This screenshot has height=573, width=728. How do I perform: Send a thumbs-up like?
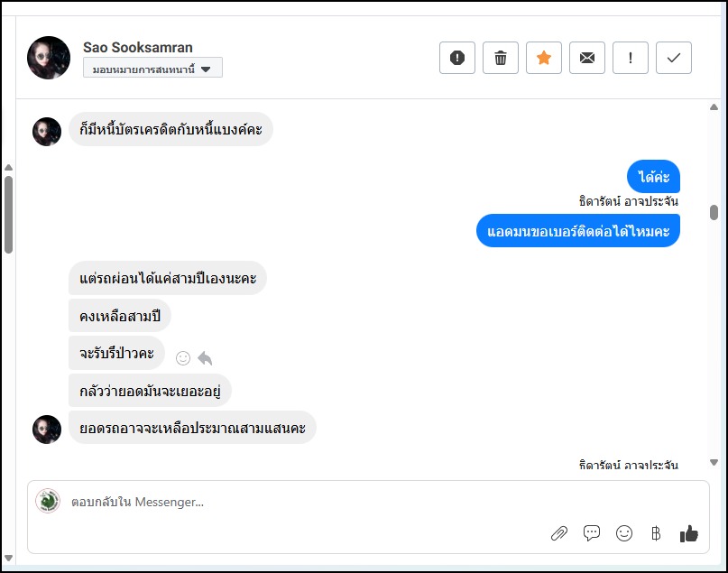pos(689,533)
